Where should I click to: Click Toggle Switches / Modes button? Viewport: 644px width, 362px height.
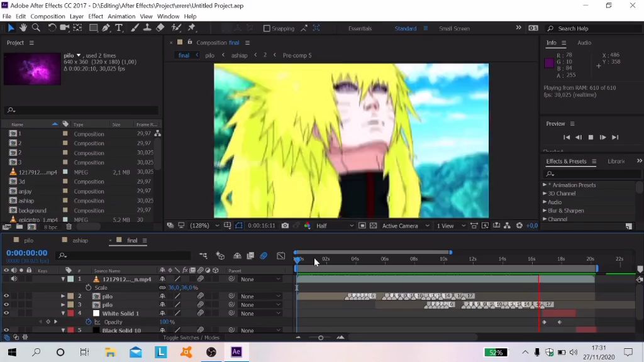tap(191, 337)
